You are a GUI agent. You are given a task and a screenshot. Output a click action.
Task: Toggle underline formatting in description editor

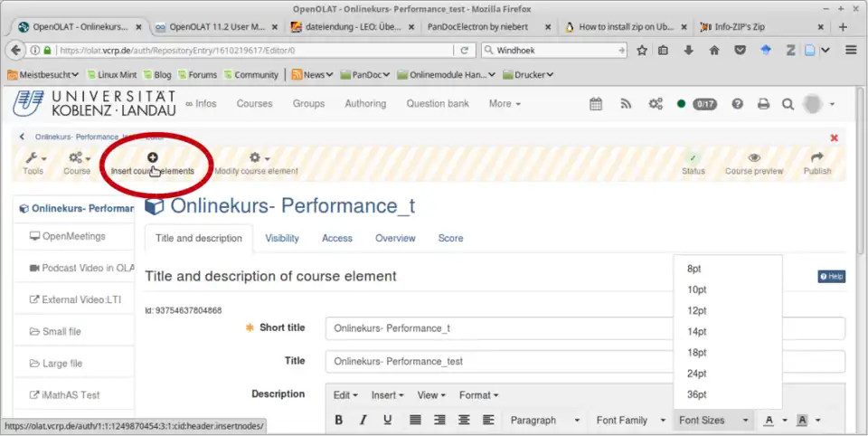click(388, 420)
